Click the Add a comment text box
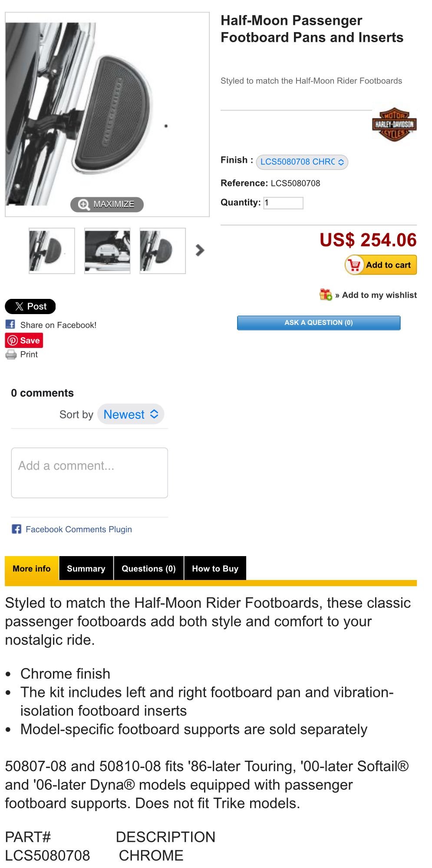The width and height of the screenshot is (432, 868). tap(89, 473)
